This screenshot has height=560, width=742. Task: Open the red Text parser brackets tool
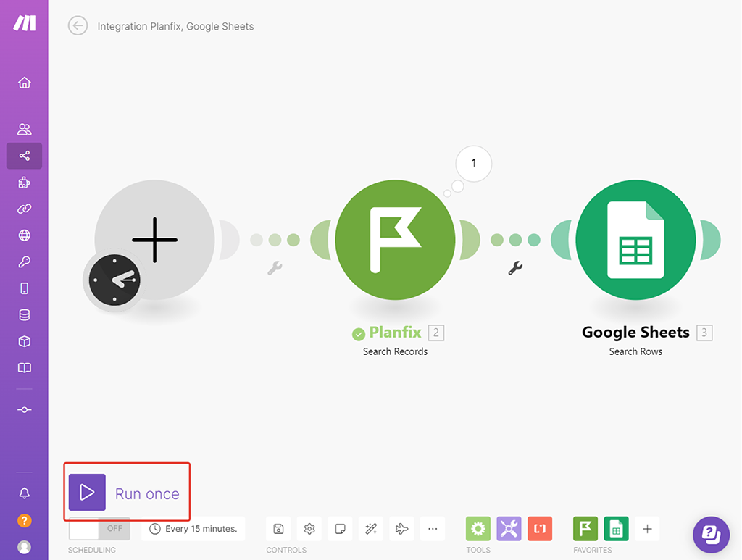[539, 528]
